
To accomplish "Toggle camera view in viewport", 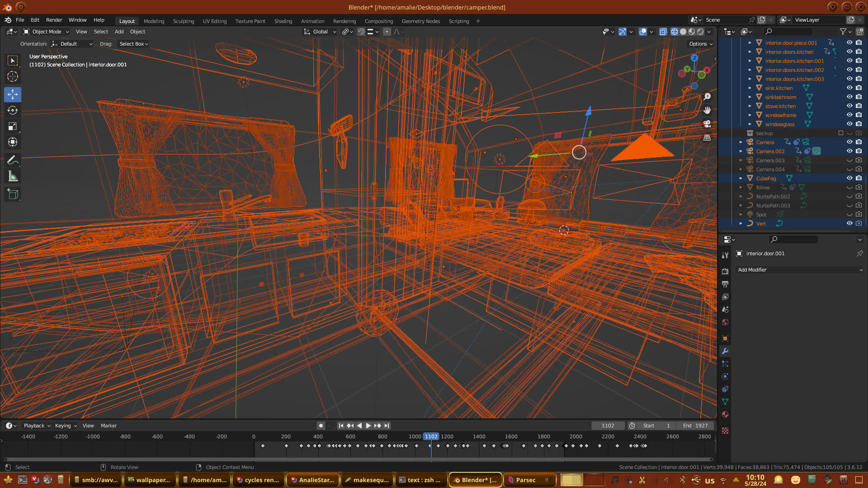I will click(707, 124).
